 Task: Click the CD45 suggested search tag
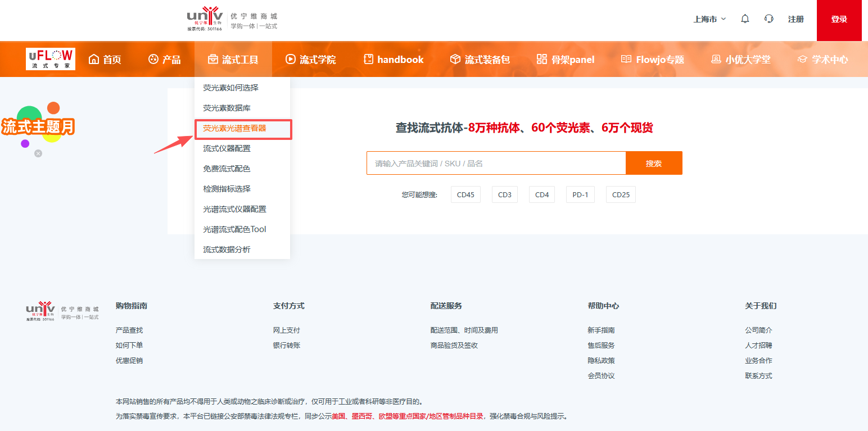coord(465,195)
